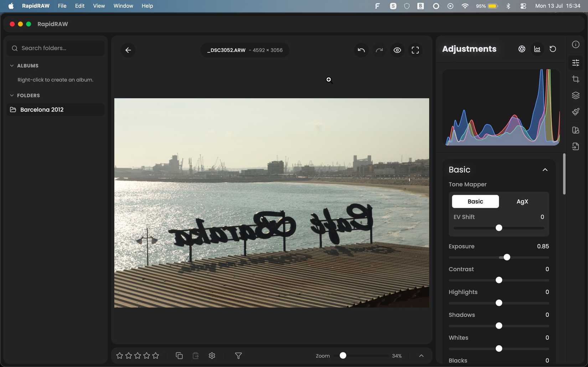The height and width of the screenshot is (367, 588).
Task: Click the battery status indicator
Action: click(487, 6)
